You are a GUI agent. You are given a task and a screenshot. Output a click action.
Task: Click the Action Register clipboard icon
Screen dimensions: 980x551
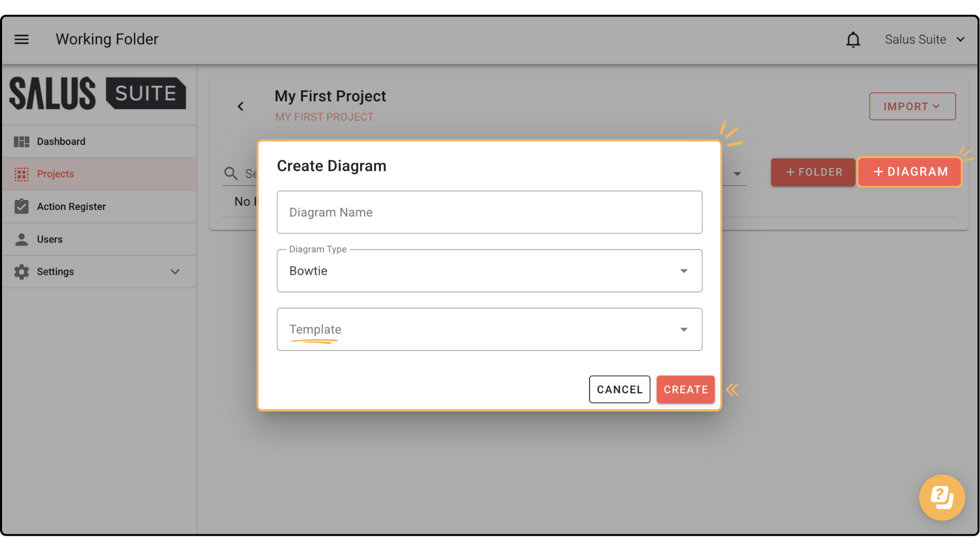click(x=21, y=207)
